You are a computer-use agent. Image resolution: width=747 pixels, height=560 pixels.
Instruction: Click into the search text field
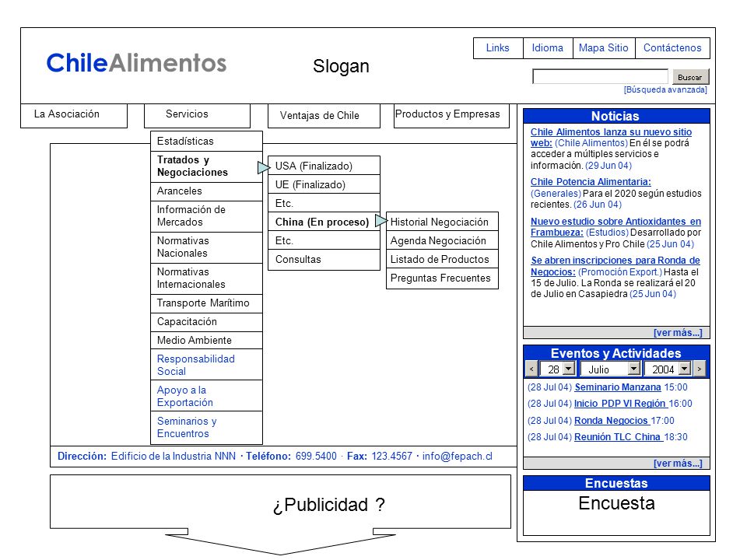pos(600,77)
